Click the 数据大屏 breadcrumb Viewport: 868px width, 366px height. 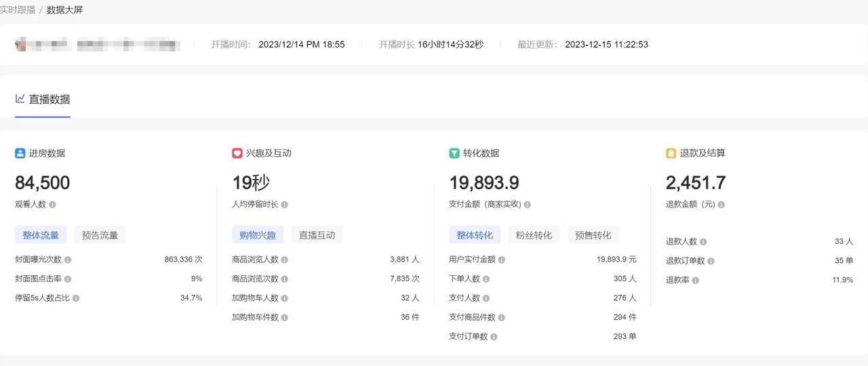click(x=64, y=9)
